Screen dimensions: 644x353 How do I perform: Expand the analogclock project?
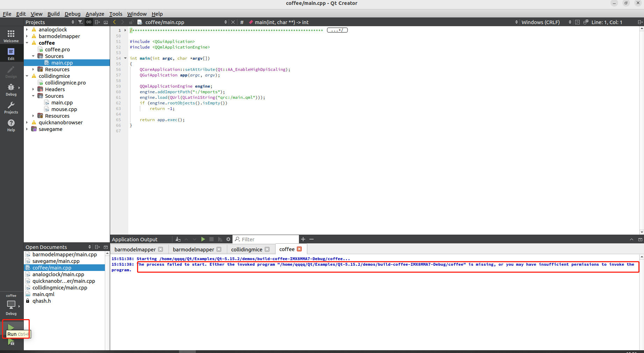pos(27,30)
